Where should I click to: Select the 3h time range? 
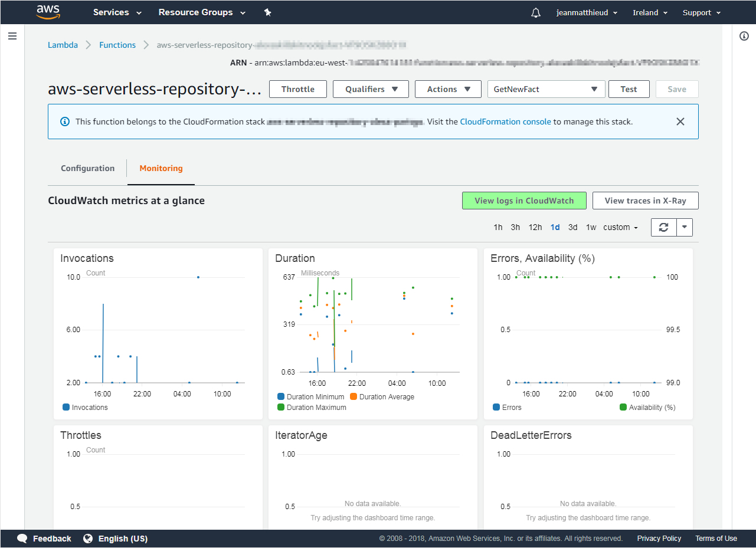click(x=515, y=227)
